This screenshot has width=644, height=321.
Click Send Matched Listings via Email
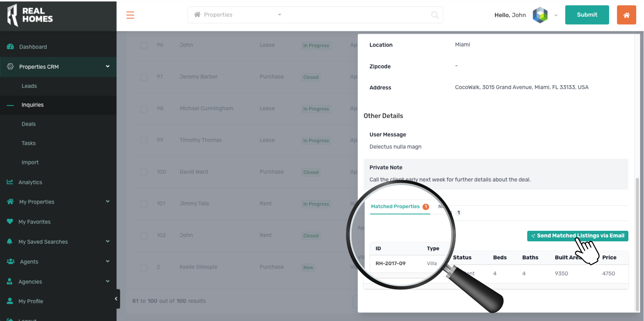click(x=577, y=236)
